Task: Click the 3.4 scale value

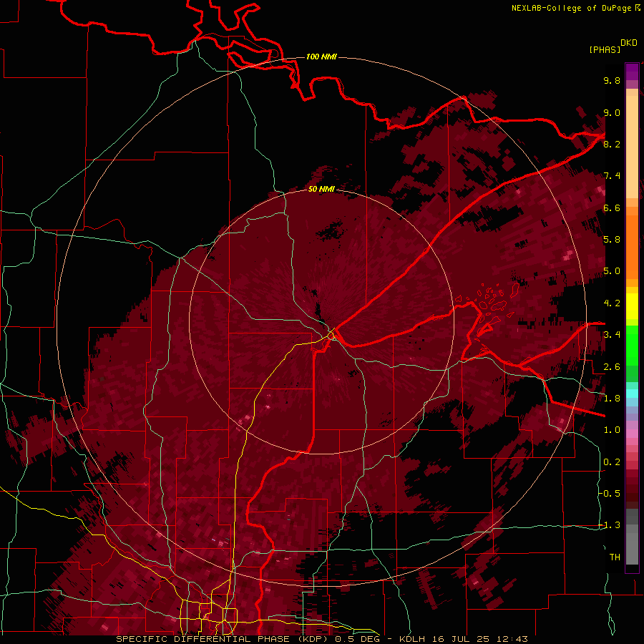Action: click(x=612, y=335)
